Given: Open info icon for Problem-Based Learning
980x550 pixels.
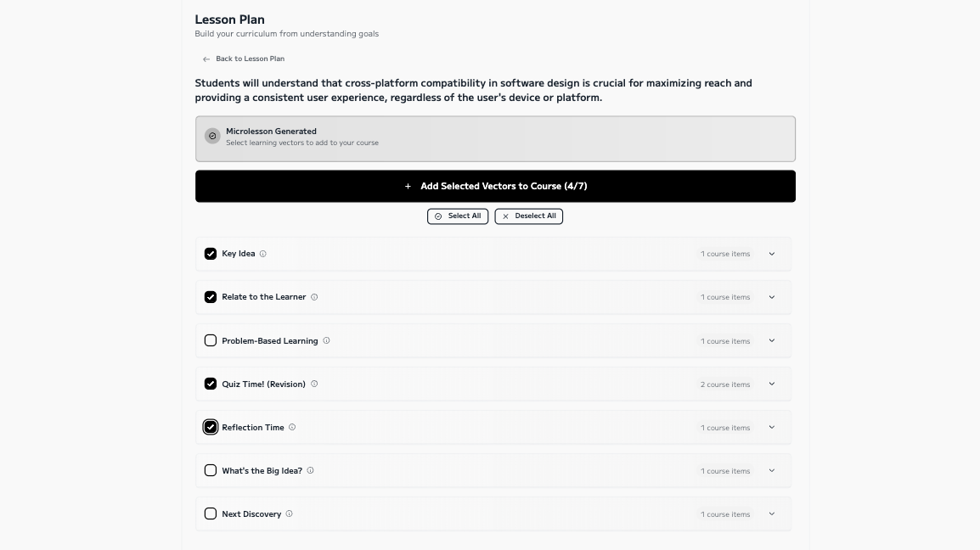Looking at the screenshot, I should point(326,340).
